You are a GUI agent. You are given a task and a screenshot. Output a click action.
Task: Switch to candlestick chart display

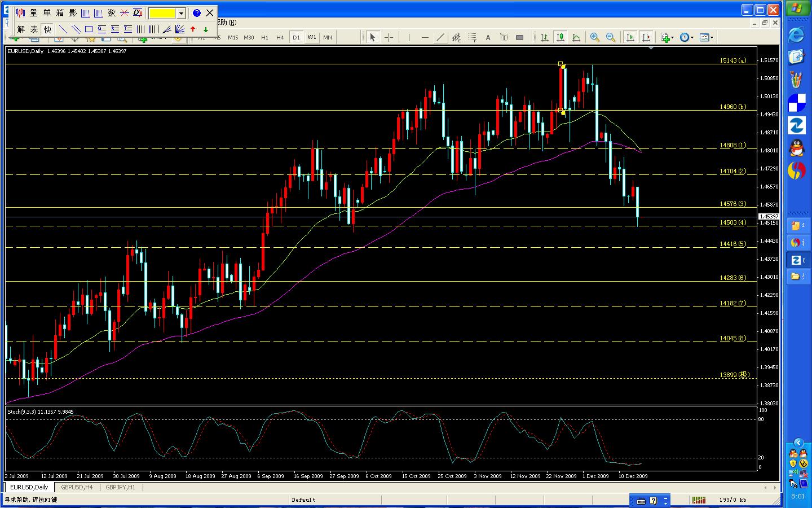[x=561, y=38]
